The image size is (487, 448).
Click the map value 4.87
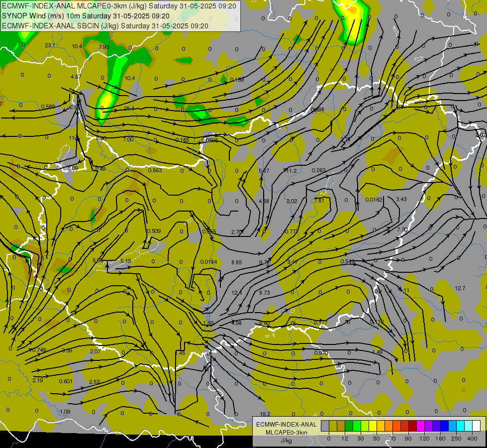(76, 77)
